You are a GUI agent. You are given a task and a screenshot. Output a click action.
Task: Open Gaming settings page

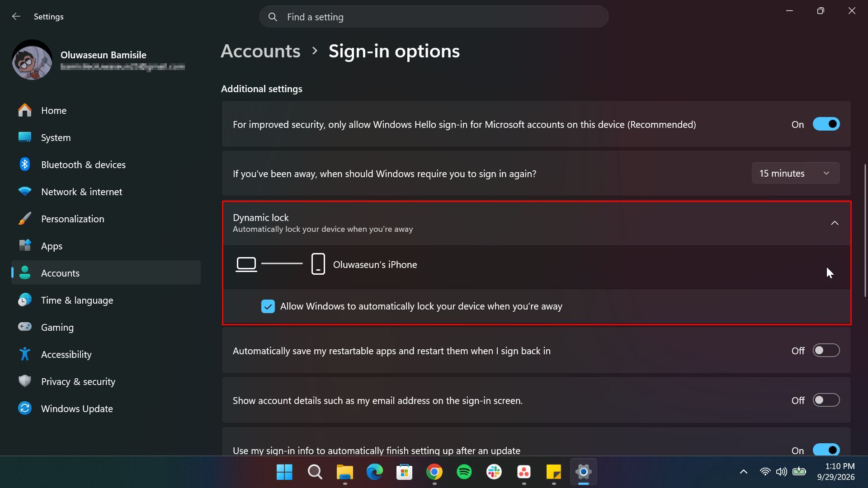(x=106, y=327)
